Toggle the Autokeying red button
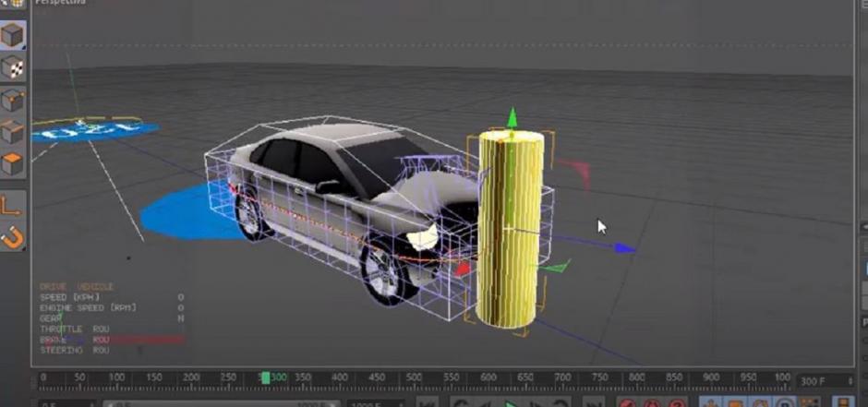The image size is (868, 407). pyautogui.click(x=651, y=403)
